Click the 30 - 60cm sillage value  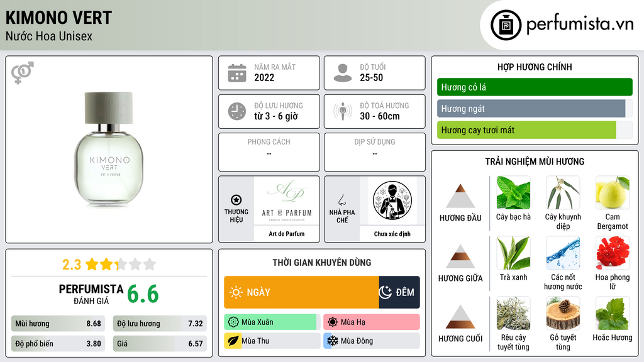click(x=380, y=116)
